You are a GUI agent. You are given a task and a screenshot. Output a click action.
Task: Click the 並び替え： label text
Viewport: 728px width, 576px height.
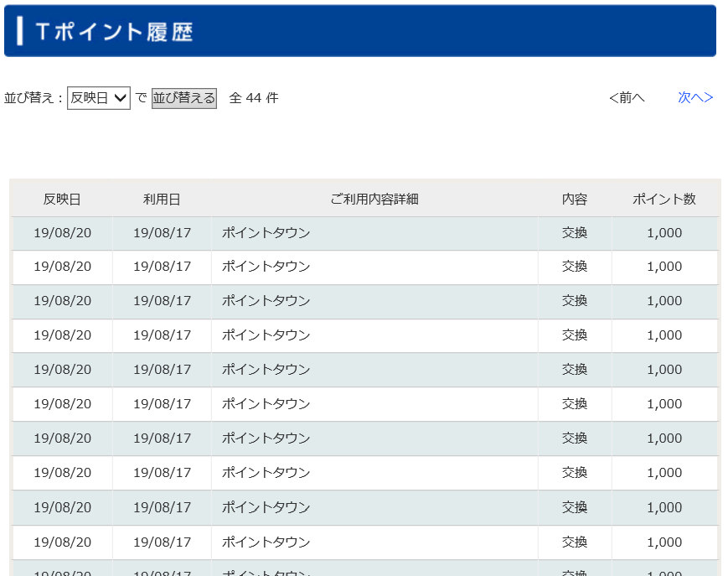pos(34,98)
